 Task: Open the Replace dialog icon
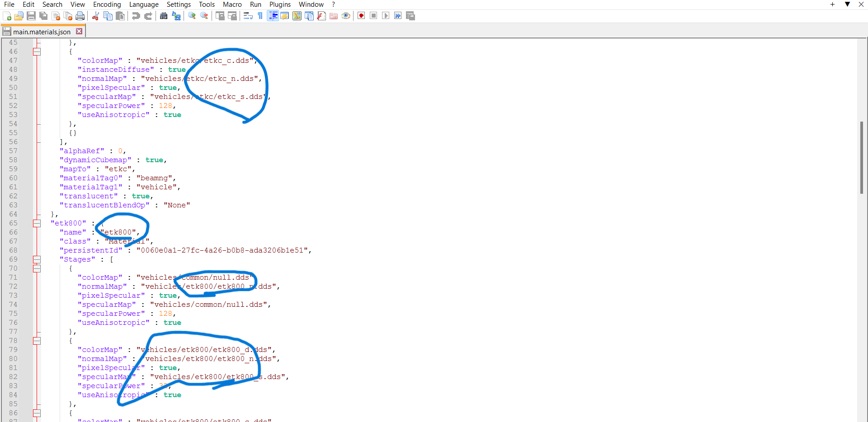pyautogui.click(x=176, y=16)
